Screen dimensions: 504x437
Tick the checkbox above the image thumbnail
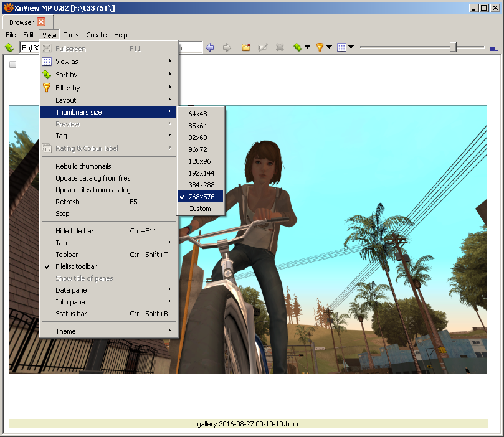tap(13, 64)
